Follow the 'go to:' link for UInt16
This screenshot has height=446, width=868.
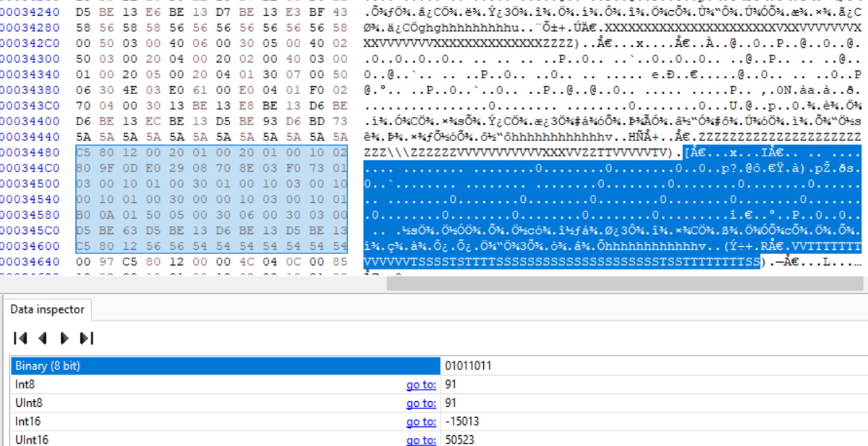tap(421, 439)
